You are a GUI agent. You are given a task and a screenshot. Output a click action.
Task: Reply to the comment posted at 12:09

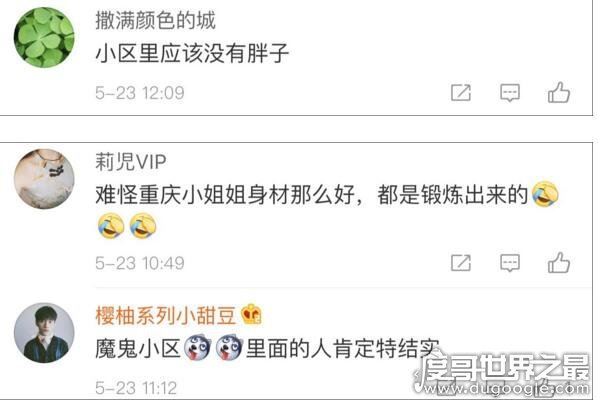tap(510, 93)
